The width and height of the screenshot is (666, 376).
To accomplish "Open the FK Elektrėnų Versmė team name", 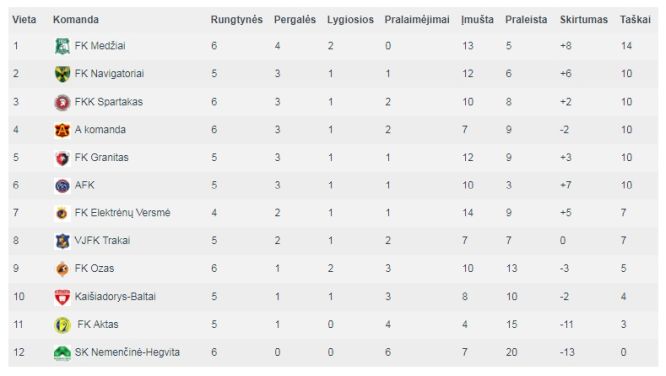I will coord(122,212).
